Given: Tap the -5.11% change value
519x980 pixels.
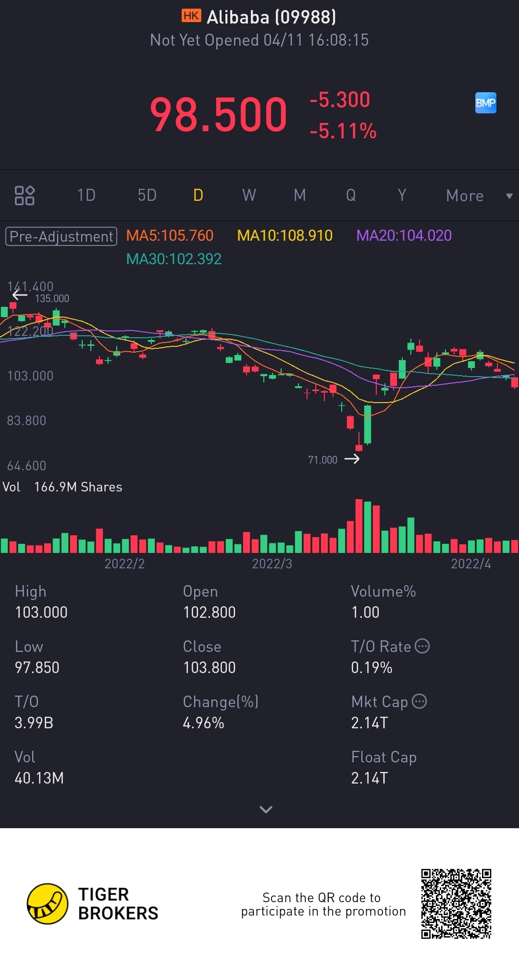Looking at the screenshot, I should (343, 131).
